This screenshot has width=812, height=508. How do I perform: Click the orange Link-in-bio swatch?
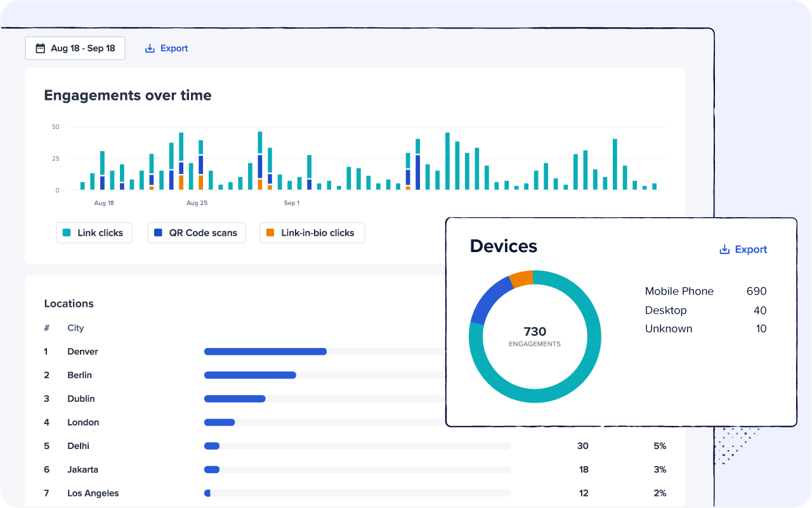(x=270, y=233)
